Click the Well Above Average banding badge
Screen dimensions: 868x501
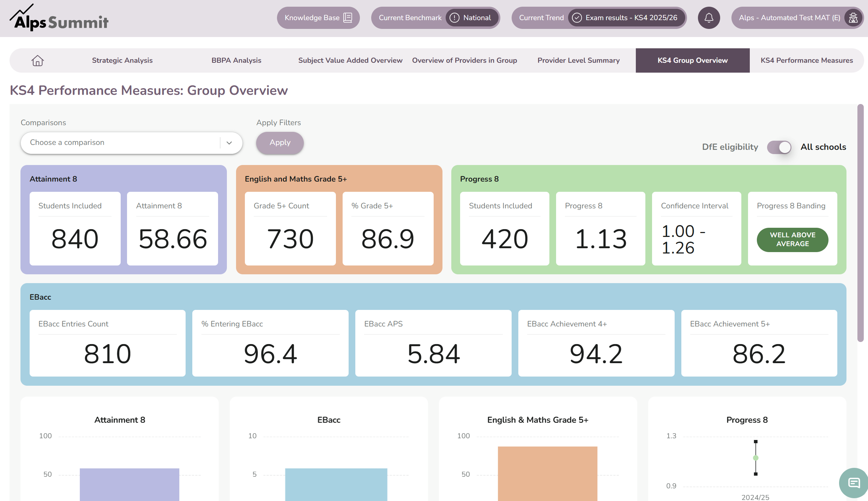pyautogui.click(x=792, y=239)
